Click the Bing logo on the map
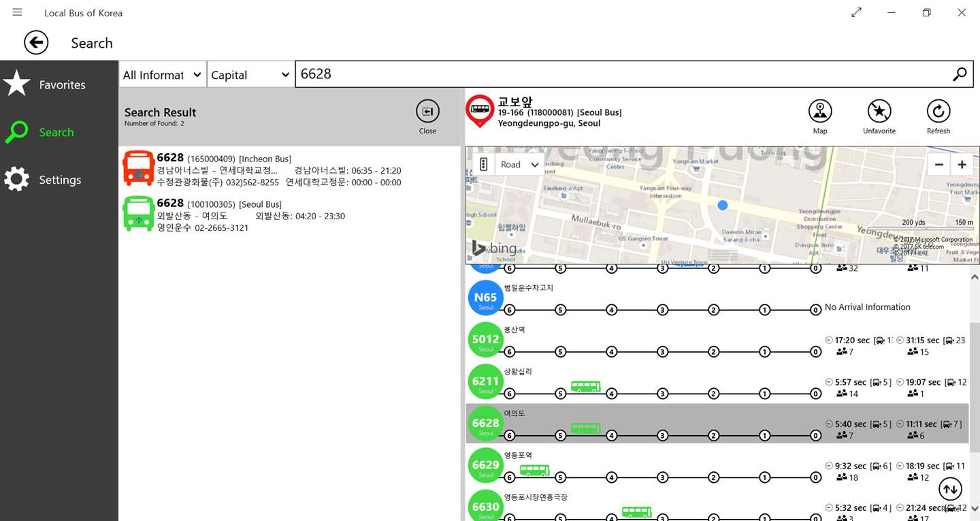The height and width of the screenshot is (521, 980). tap(495, 249)
